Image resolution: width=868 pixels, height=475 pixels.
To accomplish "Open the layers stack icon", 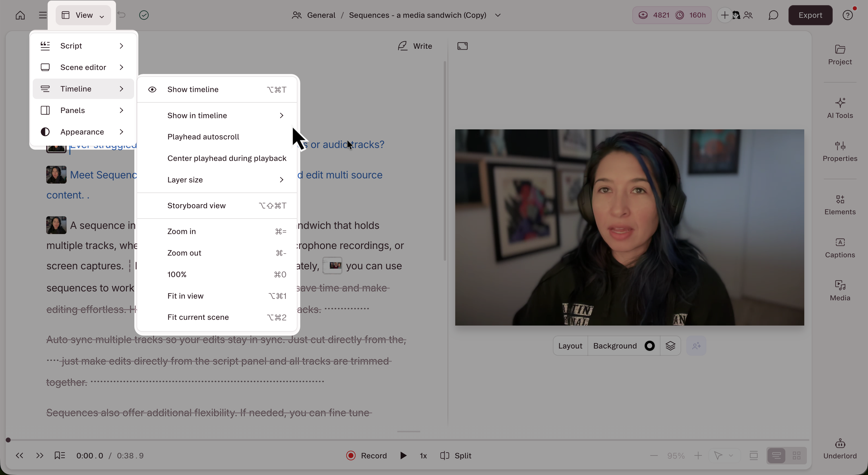I will (x=670, y=346).
